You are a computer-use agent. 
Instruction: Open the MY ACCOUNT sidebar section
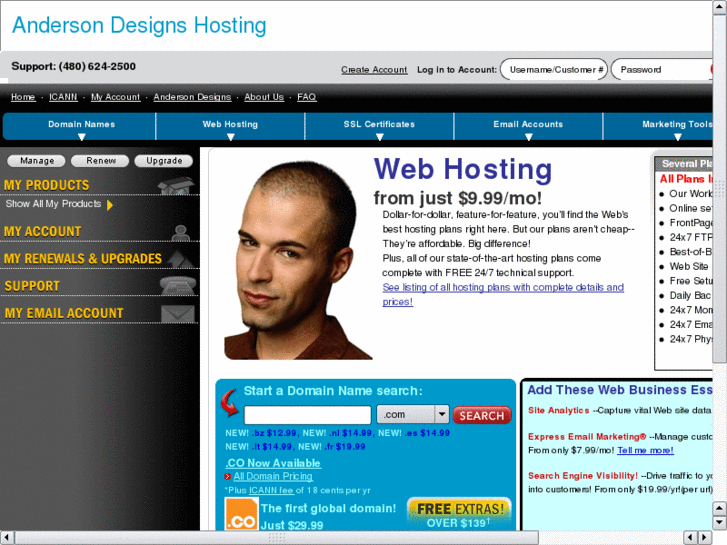[x=43, y=231]
